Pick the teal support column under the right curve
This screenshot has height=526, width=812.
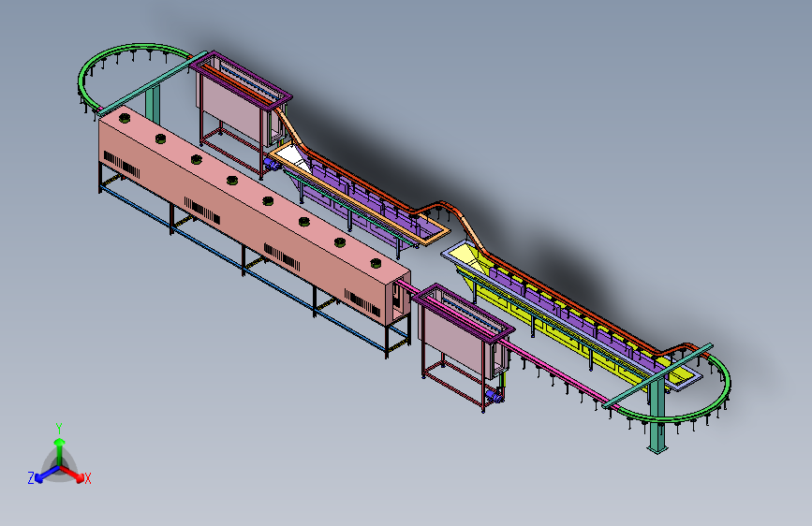tap(657, 415)
